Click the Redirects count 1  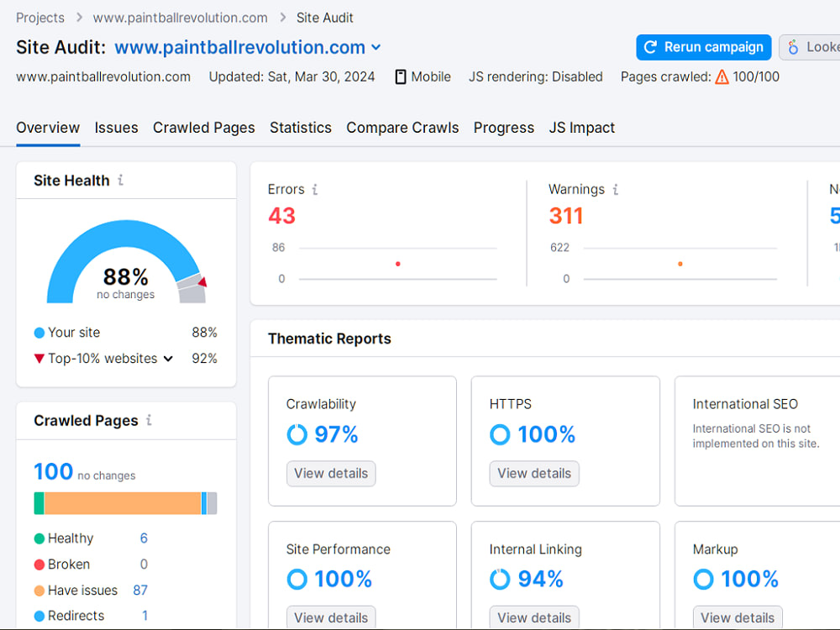point(144,616)
